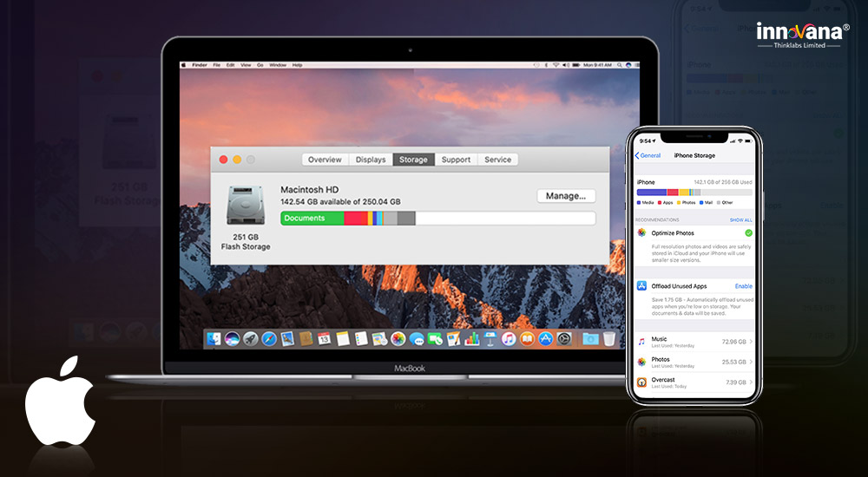Image resolution: width=868 pixels, height=477 pixels.
Task: Launch Siri from the Mac dock
Action: (x=232, y=338)
